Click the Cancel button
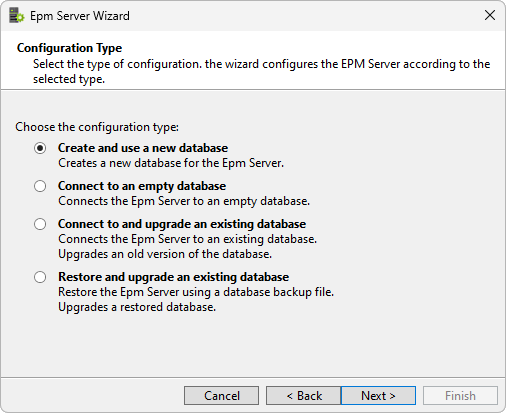Screen dimensions: 506x413 pos(221,396)
